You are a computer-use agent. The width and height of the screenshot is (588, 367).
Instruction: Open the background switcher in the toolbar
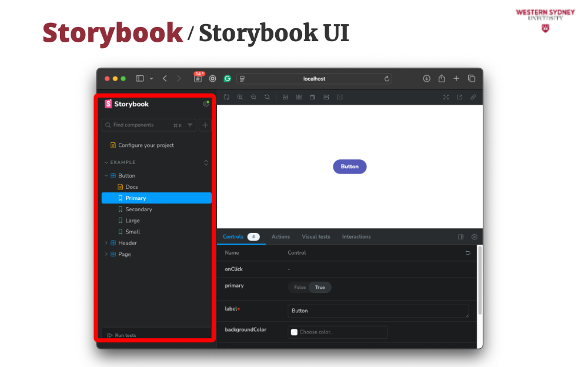pos(285,97)
